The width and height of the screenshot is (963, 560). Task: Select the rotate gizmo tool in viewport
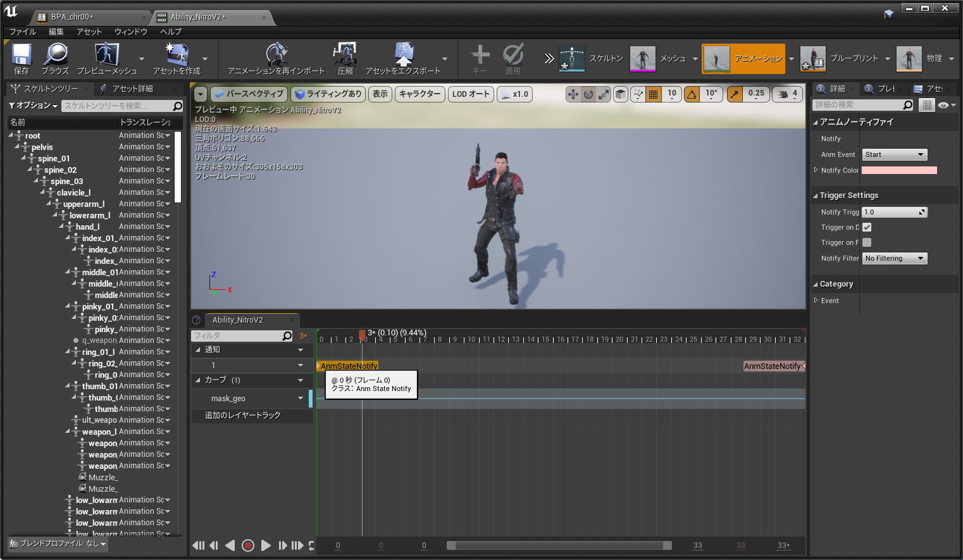588,94
